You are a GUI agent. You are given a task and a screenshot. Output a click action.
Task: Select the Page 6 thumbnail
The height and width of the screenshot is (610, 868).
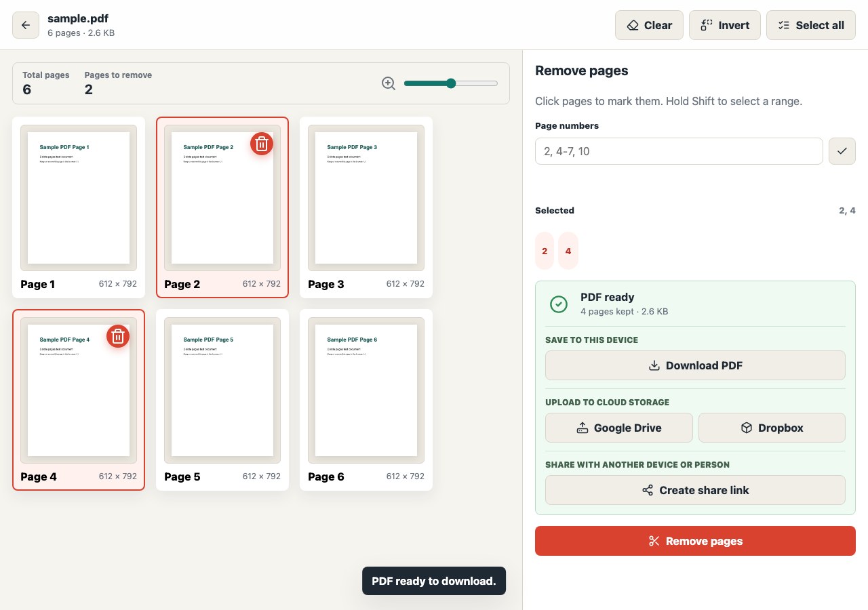[x=366, y=400]
